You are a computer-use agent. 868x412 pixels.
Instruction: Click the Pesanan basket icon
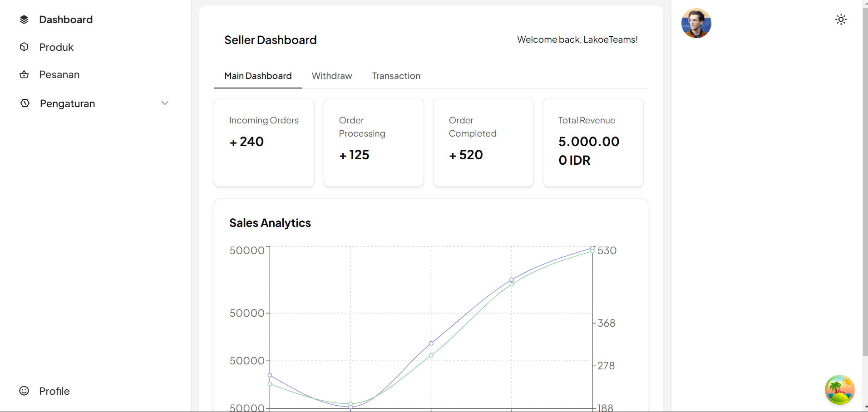pos(24,74)
